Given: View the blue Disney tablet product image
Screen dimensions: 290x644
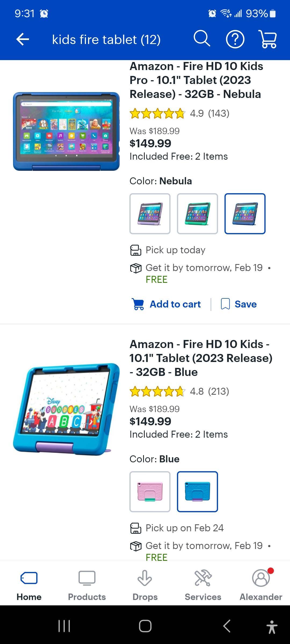Looking at the screenshot, I should [x=66, y=409].
